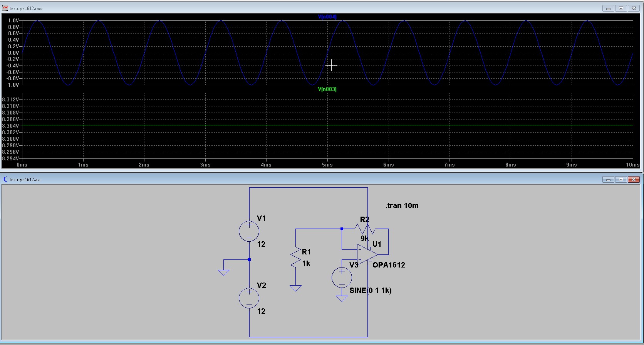Click the green V(n003) flat trace line

(327, 125)
